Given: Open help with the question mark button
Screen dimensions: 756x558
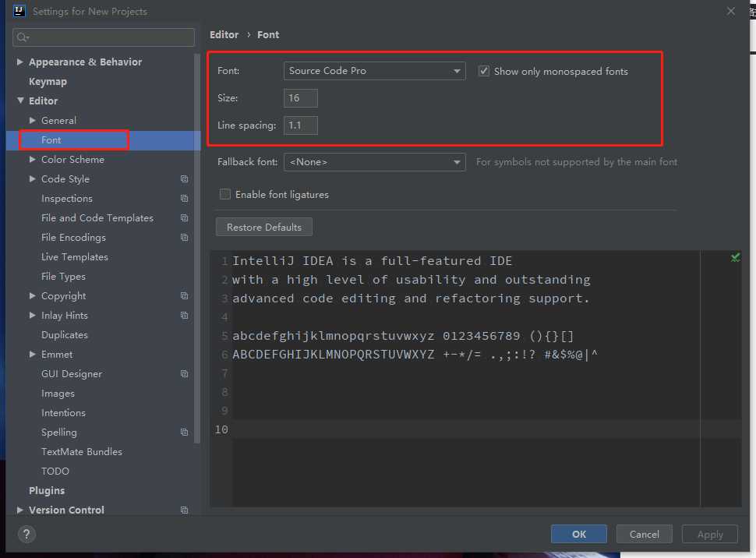Looking at the screenshot, I should tap(26, 534).
